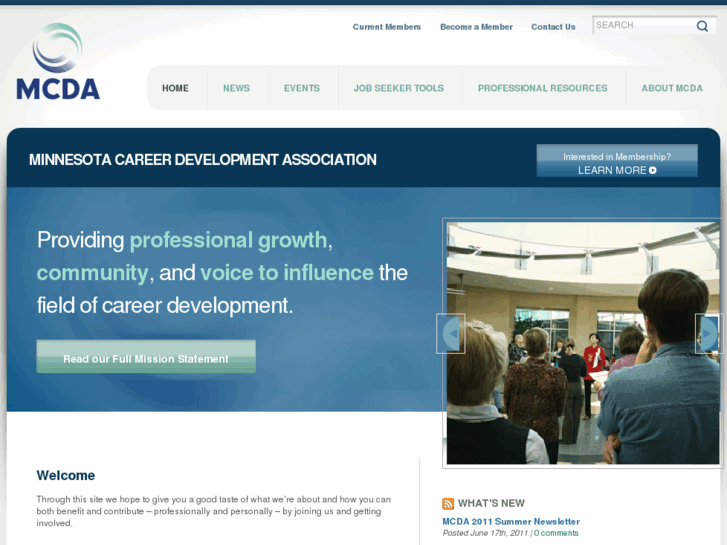Click the Welcome heading
Image resolution: width=727 pixels, height=545 pixels.
pyautogui.click(x=66, y=475)
